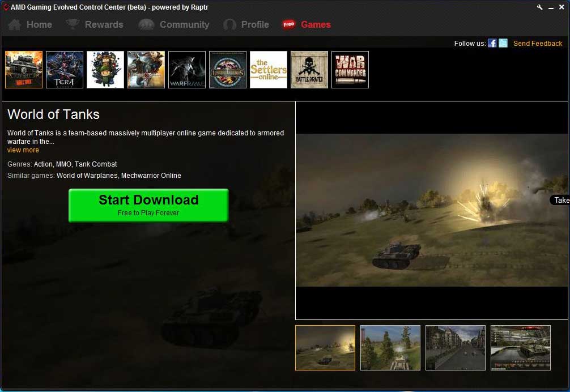Open similar game World of Warplanes
570x392 pixels.
[87, 176]
